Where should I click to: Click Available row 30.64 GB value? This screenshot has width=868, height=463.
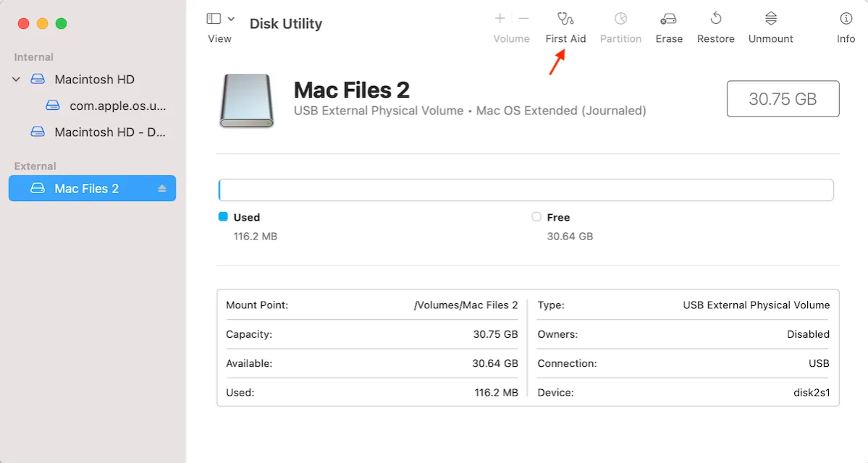tap(495, 363)
